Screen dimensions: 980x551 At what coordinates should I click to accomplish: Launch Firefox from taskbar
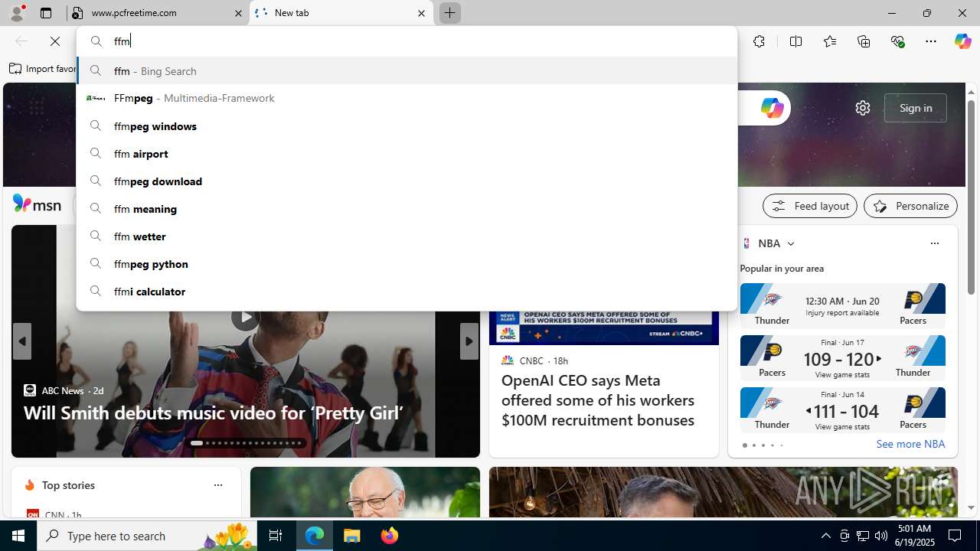point(390,536)
